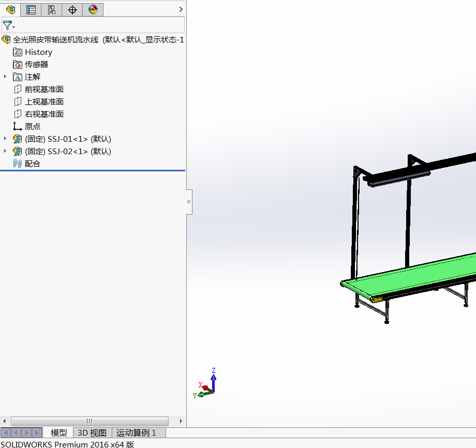
Task: Step to the next bottom tab
Action: pos(27,432)
